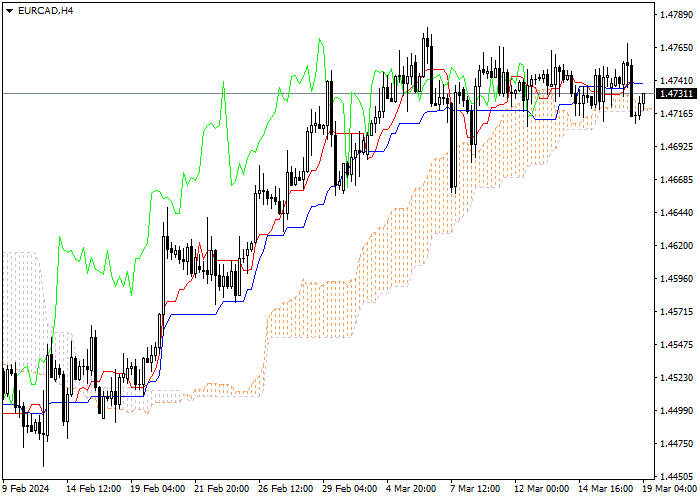Click the 1.45960 price axis label
700x500 pixels.
click(677, 279)
